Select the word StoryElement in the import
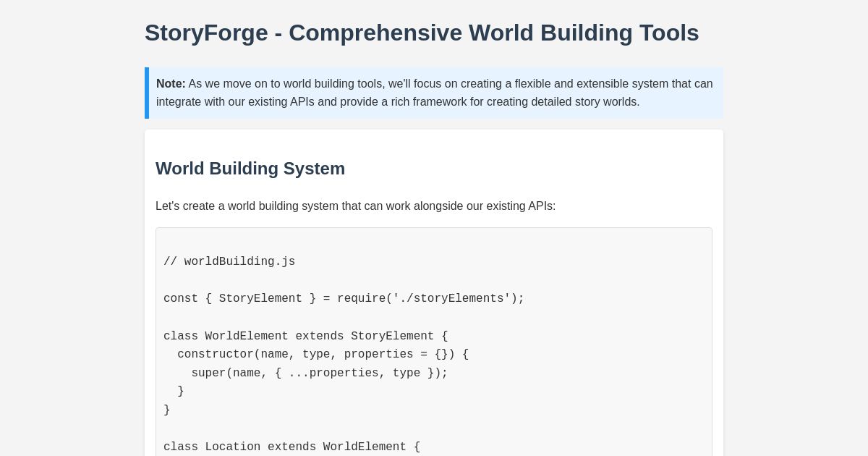The image size is (868, 456). [260, 299]
